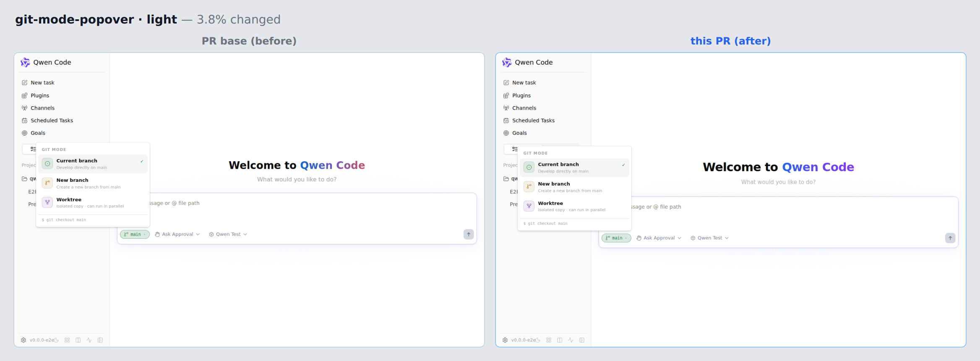This screenshot has width=980, height=361.
Task: Select the New branch git mode in the before panel
Action: pos(93,183)
